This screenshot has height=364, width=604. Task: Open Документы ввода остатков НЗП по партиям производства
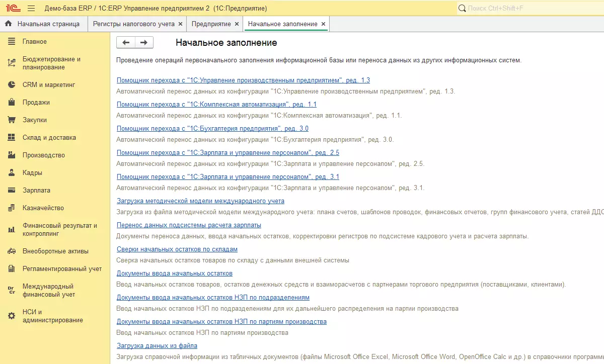[221, 322]
